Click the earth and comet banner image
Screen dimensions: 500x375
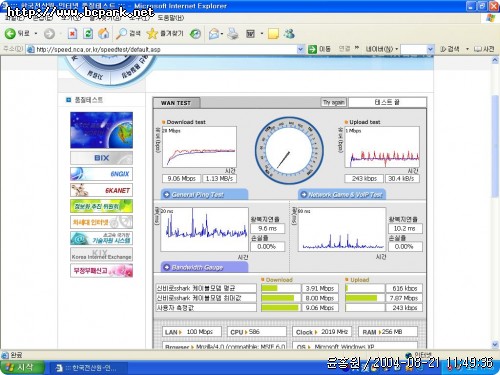101,130
